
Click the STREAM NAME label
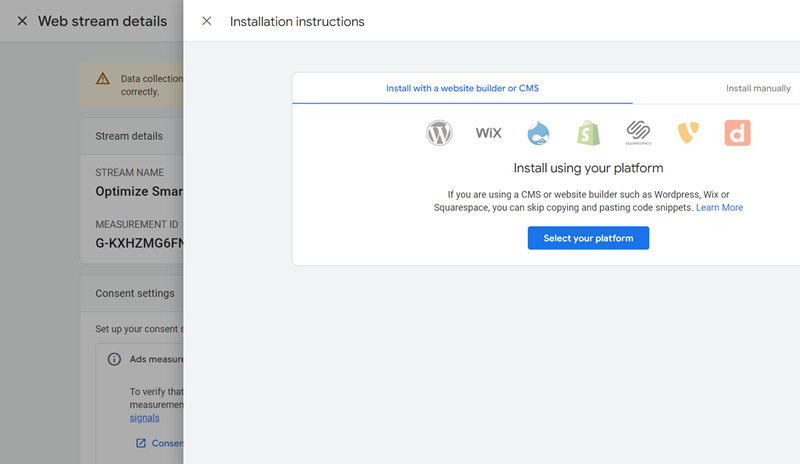pos(130,173)
